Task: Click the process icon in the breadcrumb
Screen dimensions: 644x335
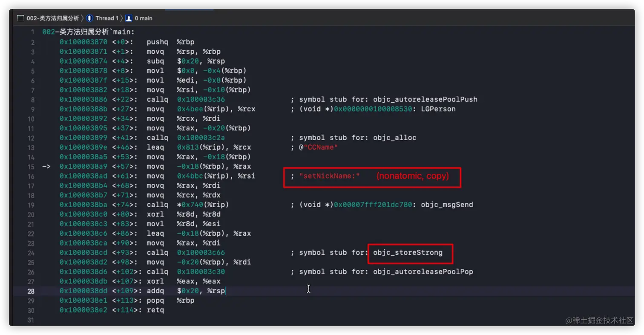Action: point(20,18)
